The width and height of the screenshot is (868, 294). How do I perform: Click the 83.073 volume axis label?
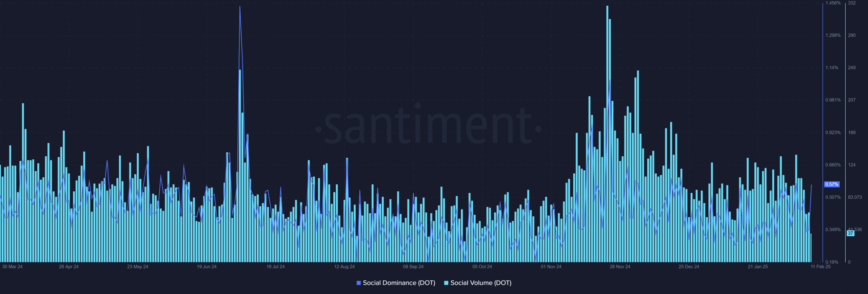pos(855,197)
